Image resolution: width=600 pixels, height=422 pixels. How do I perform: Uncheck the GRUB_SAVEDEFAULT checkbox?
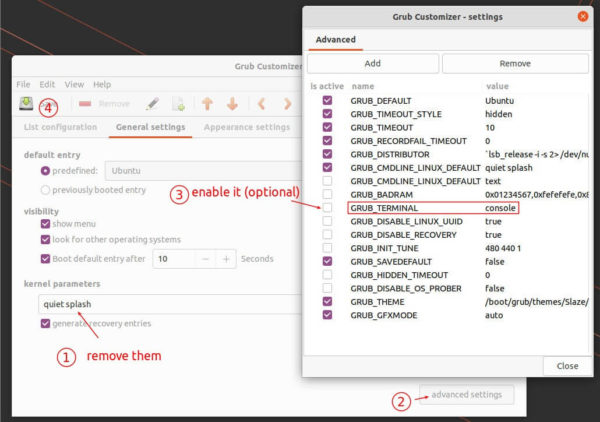coord(327,261)
